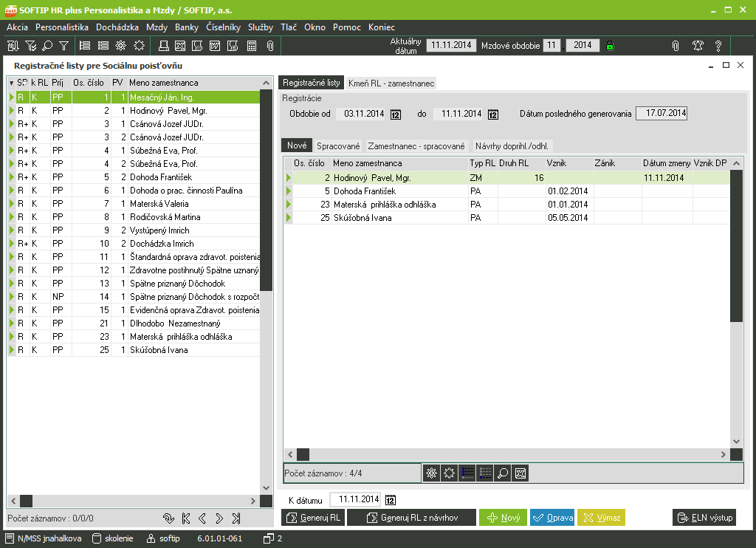The image size is (756, 548).
Task: Open the Číselníky menu
Action: pyautogui.click(x=223, y=27)
